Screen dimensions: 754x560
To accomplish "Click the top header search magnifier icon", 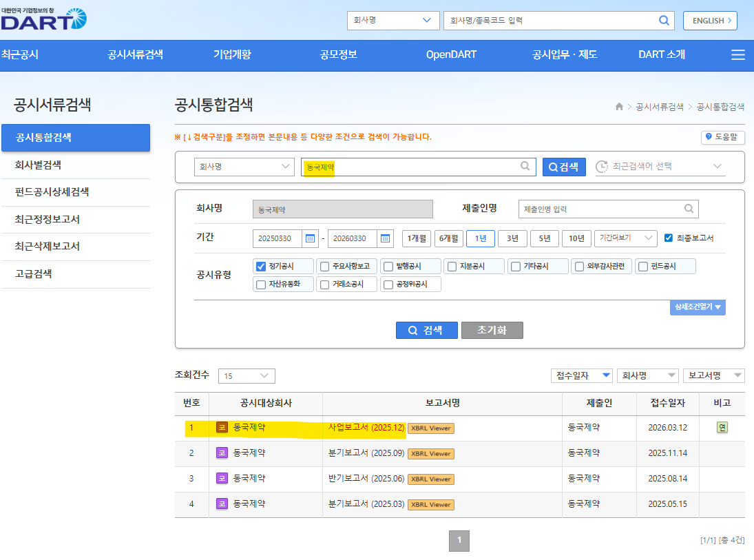I will point(664,20).
